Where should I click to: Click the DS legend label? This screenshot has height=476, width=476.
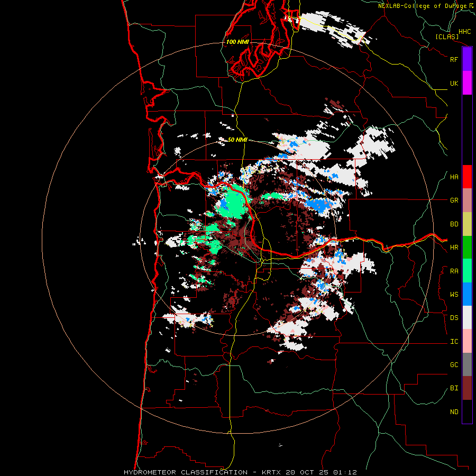click(x=454, y=318)
